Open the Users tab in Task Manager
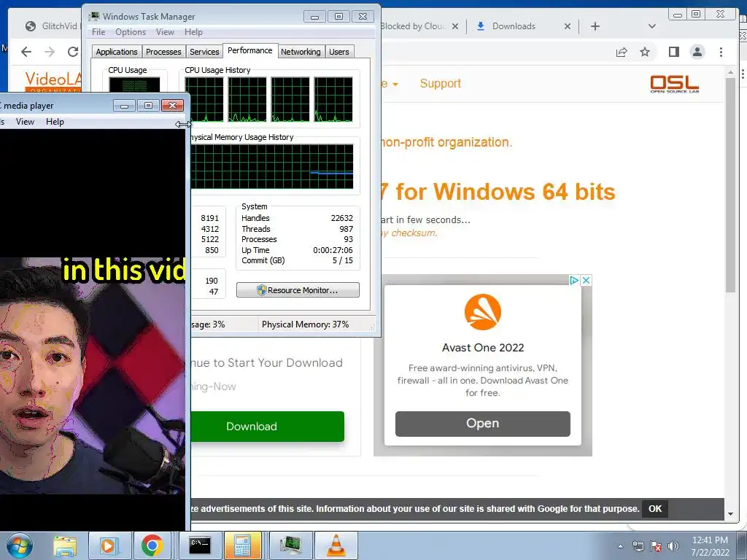This screenshot has width=747, height=560. (339, 52)
